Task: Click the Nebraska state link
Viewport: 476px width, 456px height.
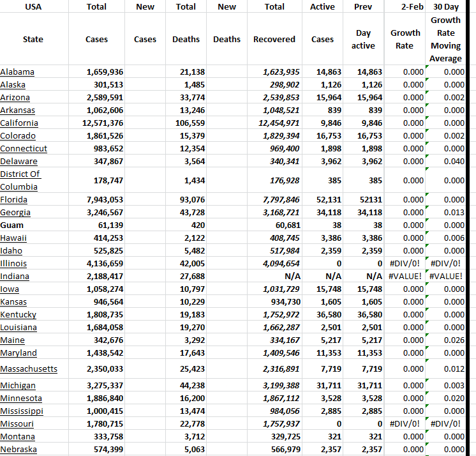Action: (x=19, y=449)
